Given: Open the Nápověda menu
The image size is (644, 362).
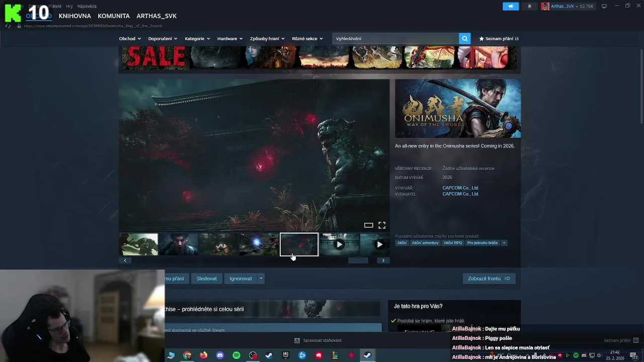Looking at the screenshot, I should click(87, 6).
